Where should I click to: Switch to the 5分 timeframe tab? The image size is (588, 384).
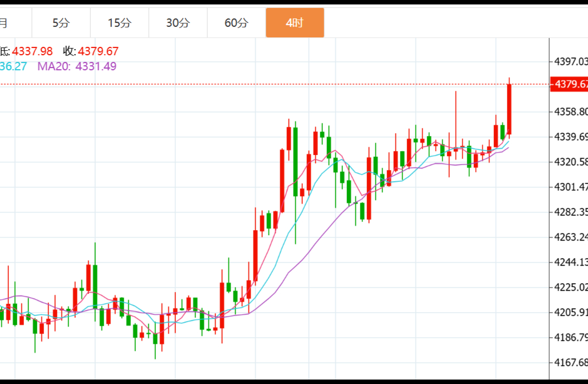(61, 23)
